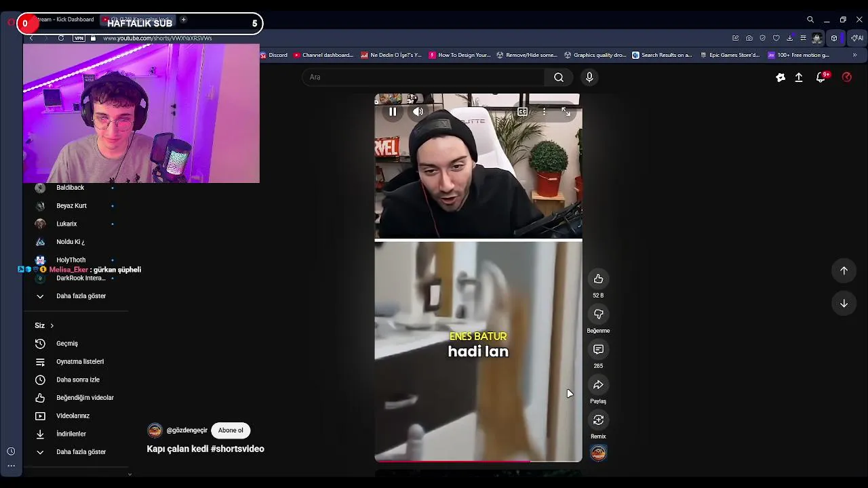Start voice search with microphone
Viewport: 868px width, 488px height.
click(589, 77)
